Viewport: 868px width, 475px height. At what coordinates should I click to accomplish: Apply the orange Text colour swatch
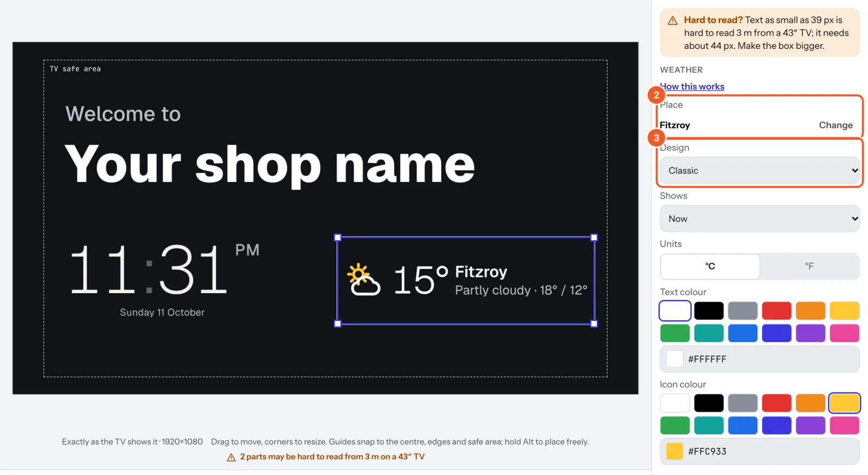point(810,311)
